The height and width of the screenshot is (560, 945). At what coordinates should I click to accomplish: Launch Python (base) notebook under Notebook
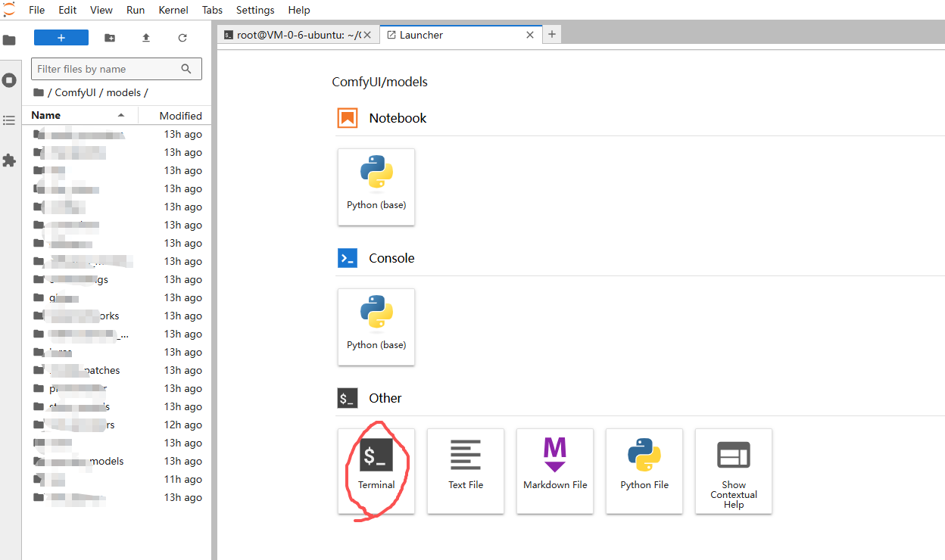coord(376,187)
